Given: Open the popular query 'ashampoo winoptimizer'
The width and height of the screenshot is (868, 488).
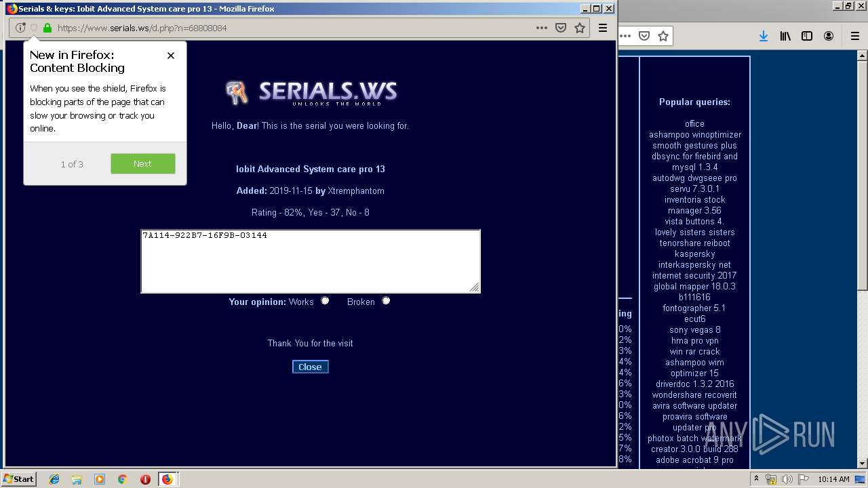Looking at the screenshot, I should pyautogui.click(x=695, y=135).
